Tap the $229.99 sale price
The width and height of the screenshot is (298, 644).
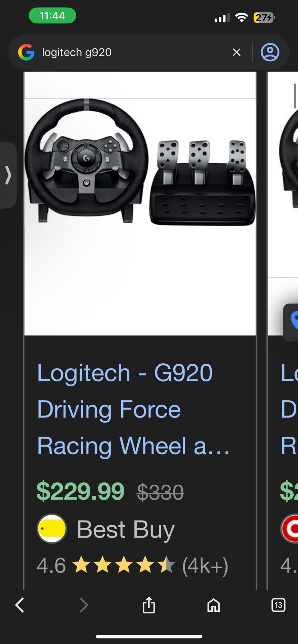[80, 491]
